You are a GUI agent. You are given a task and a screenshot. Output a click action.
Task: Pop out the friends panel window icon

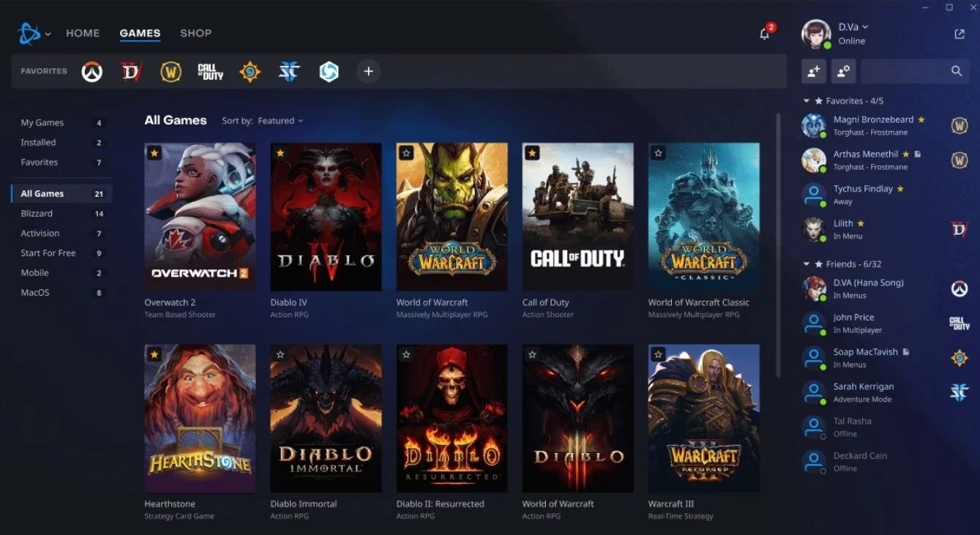[x=960, y=34]
